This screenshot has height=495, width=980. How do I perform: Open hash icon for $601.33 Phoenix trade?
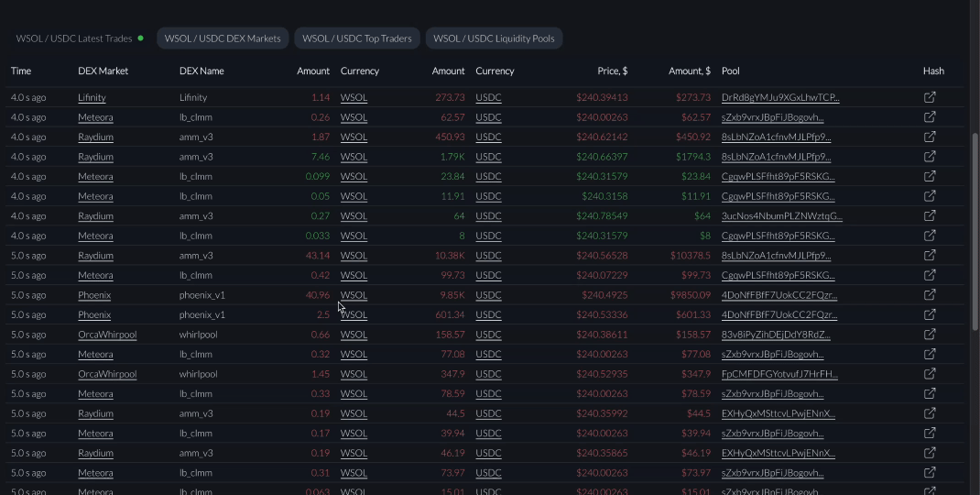click(930, 314)
